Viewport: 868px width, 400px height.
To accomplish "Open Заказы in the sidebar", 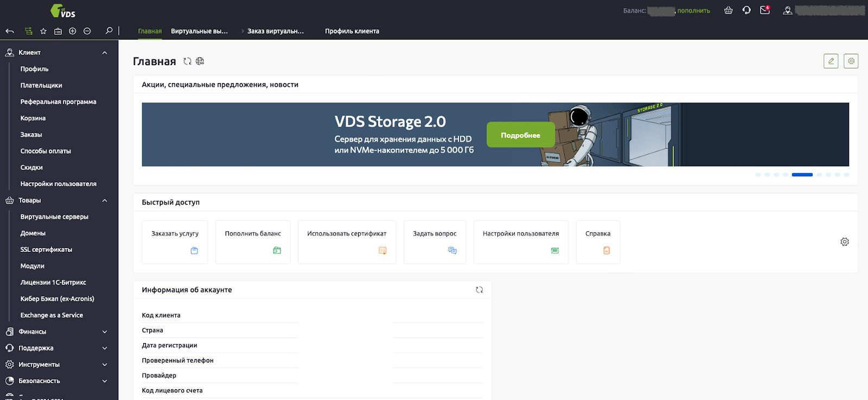I will (x=31, y=135).
